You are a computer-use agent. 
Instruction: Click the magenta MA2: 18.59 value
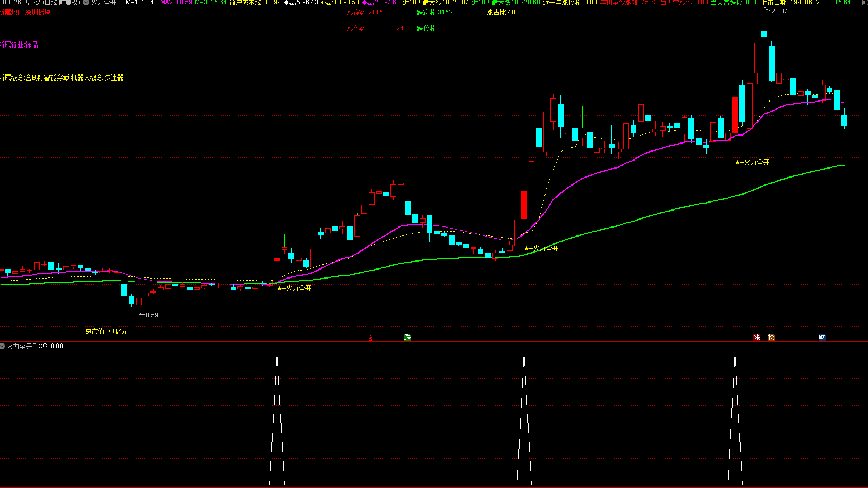click(176, 2)
